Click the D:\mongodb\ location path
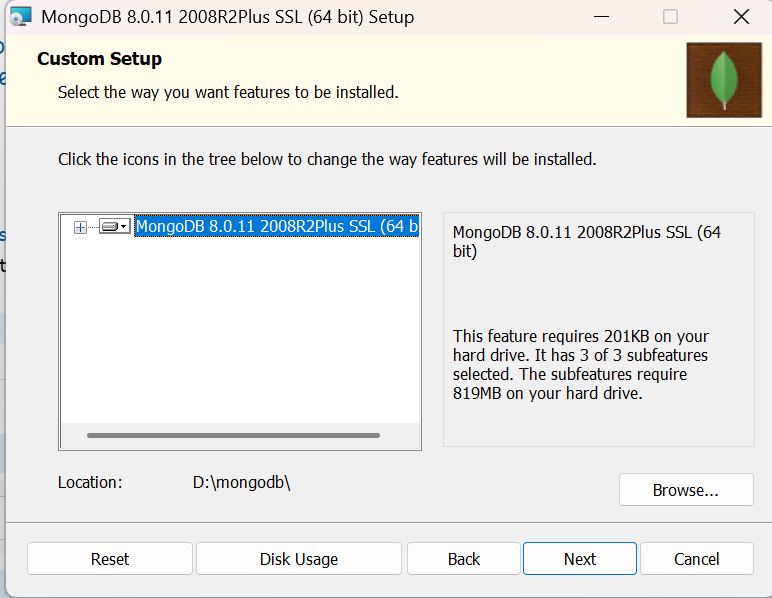Screen dimensions: 772x598 point(241,482)
